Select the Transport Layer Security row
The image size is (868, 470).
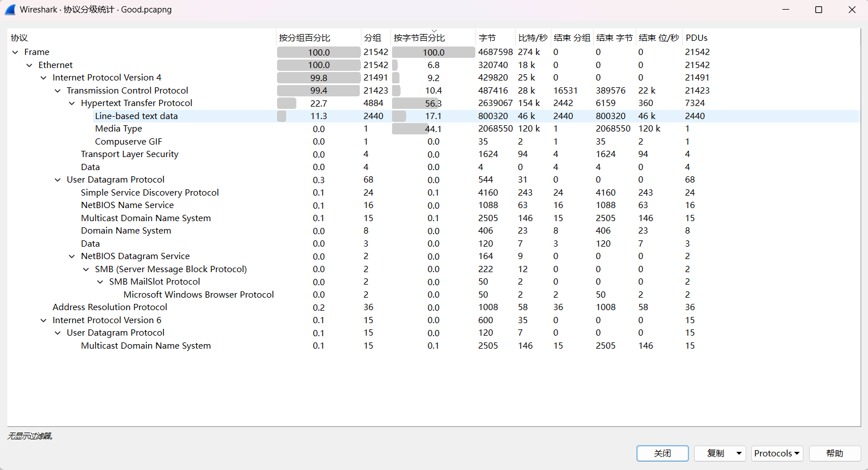point(130,154)
